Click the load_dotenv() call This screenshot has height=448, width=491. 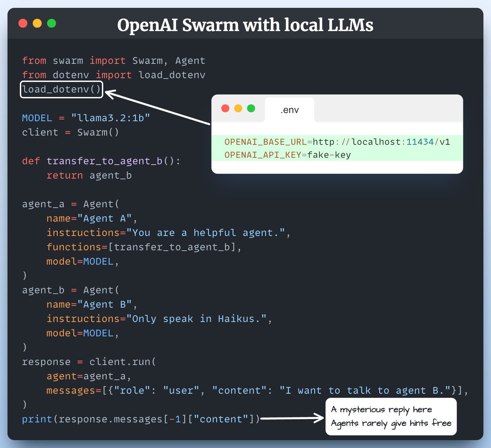61,90
